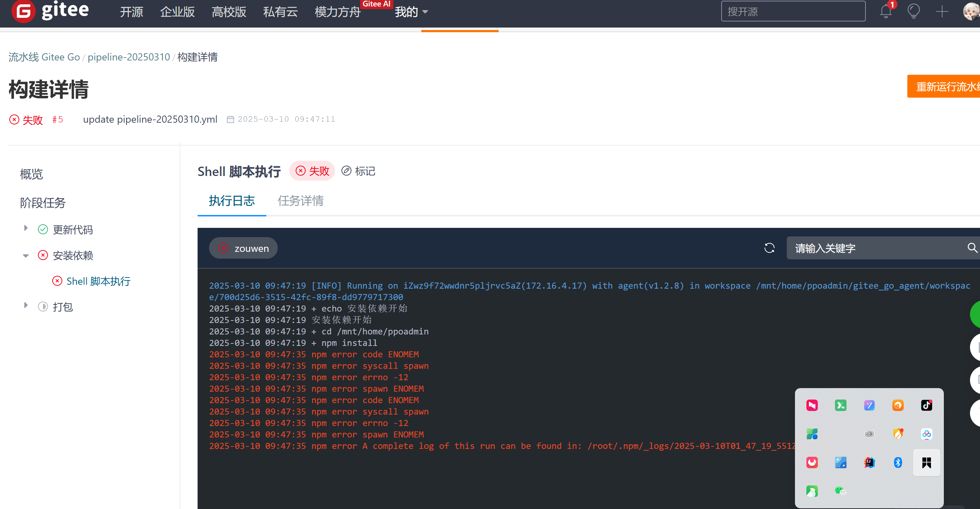Click the update pipeline-20250310.yml commit text
The height and width of the screenshot is (509, 980).
coord(150,119)
